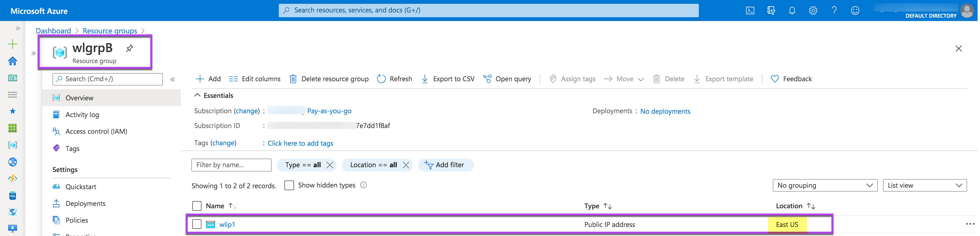Open All services list icon in sidebar

click(x=13, y=94)
